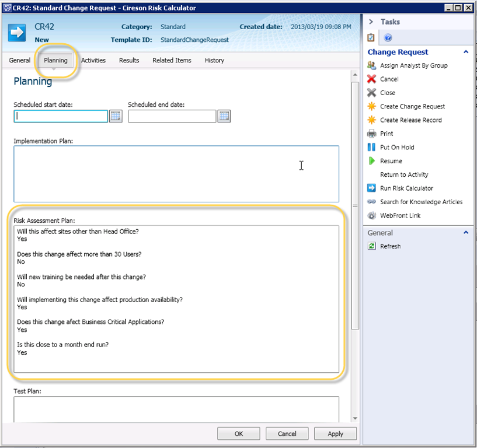Click the green Resume arrow icon
This screenshot has height=448, width=477.
coord(371,161)
